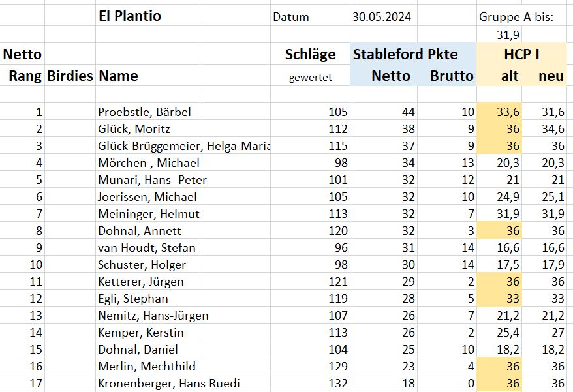Select Schuster, Holger Brutto value 14

(447, 265)
